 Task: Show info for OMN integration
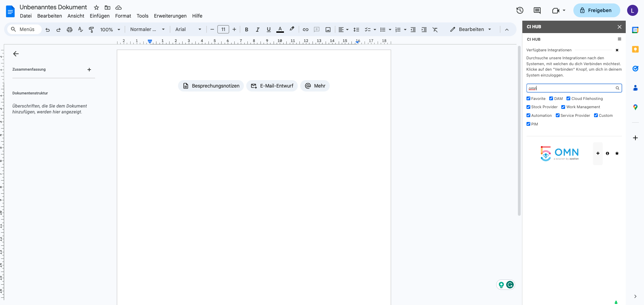607,153
